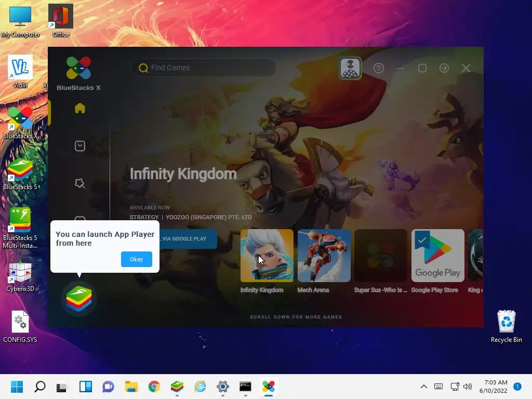Viewport: 532px width, 399px height.
Task: Open taskbar Search
Action: [x=40, y=387]
